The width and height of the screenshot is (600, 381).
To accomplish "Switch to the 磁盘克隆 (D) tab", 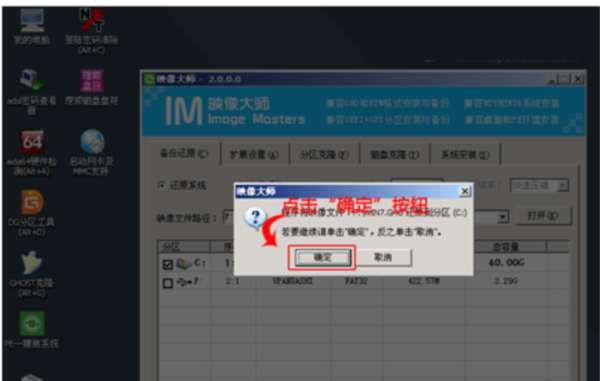I will tap(395, 155).
